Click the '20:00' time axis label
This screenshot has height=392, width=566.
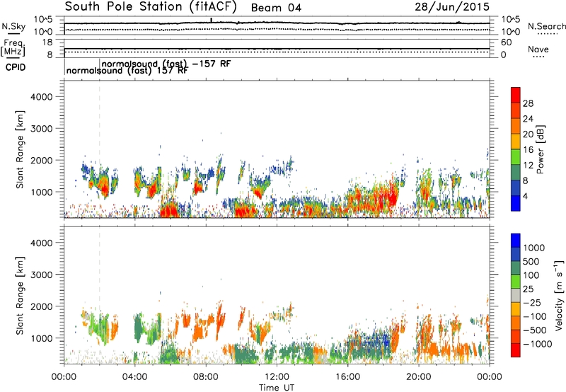(x=418, y=377)
